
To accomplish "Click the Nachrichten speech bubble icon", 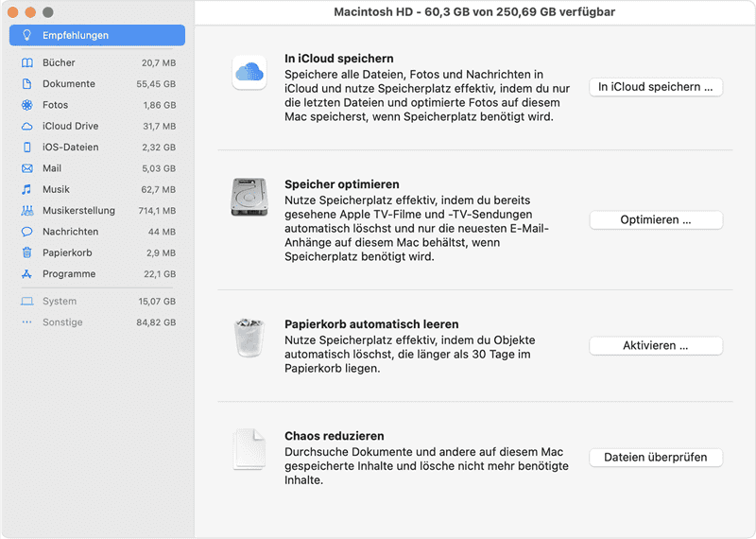I will (x=27, y=232).
